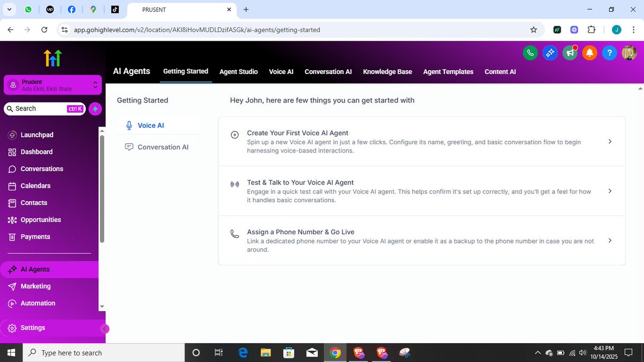Viewport: 644px width, 362px height.
Task: Open the blue sparkle AI assistant icon
Action: (x=550, y=53)
